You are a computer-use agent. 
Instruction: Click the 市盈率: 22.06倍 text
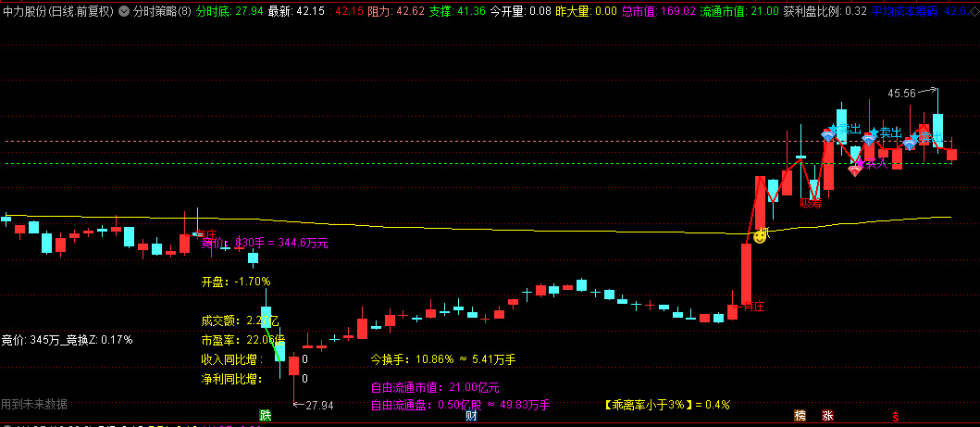coord(242,340)
